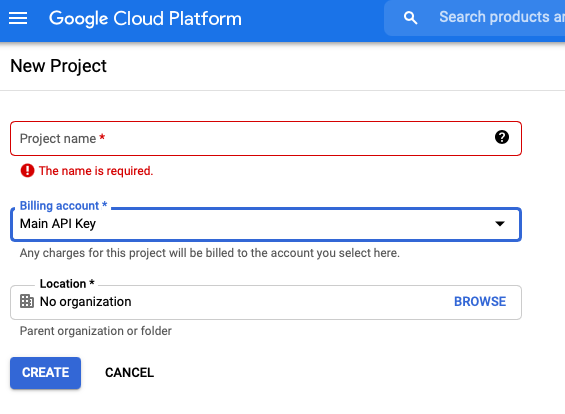565x414 pixels.
Task: Open the Project name help icon
Action: tap(502, 137)
